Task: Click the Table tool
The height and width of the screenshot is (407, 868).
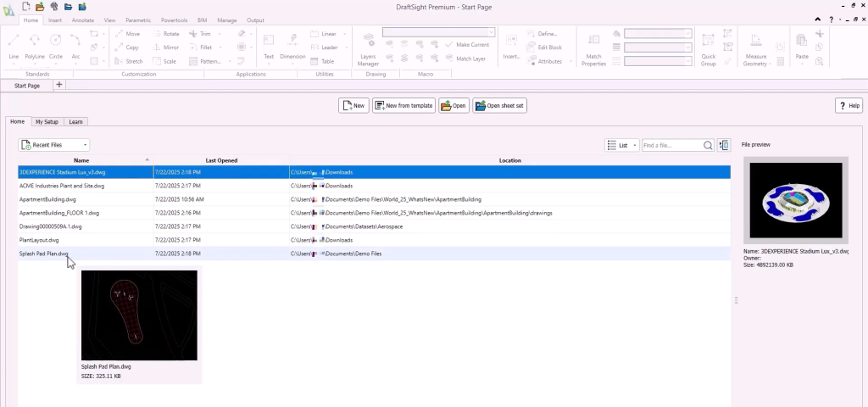Action: click(x=323, y=61)
